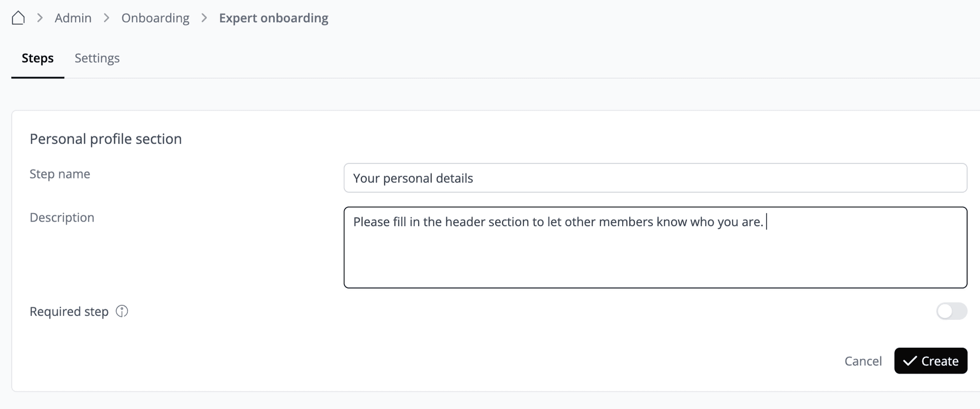Go to home via breadcrumb house icon
Image resolution: width=980 pixels, height=409 pixels.
(18, 18)
